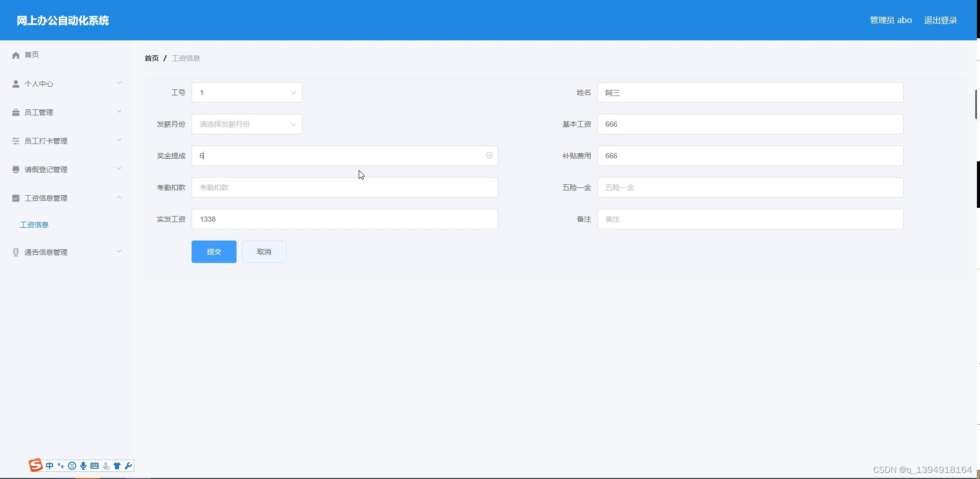This screenshot has height=479, width=980.
Task: Collapse 工资信息管理 menu chevron
Action: coord(119,197)
